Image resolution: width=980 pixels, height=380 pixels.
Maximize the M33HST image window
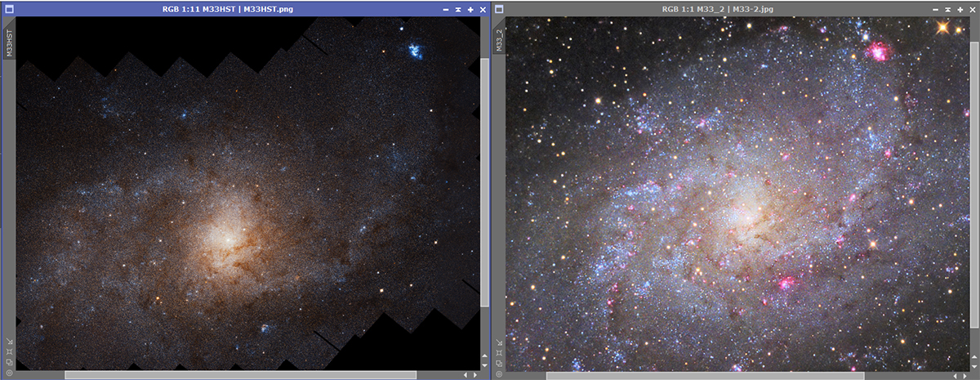click(x=470, y=9)
